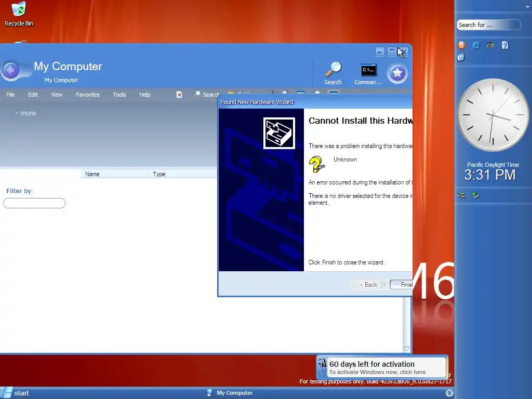Click 'My Computer' breadcrumb under the title
This screenshot has height=399, width=532.
click(61, 80)
